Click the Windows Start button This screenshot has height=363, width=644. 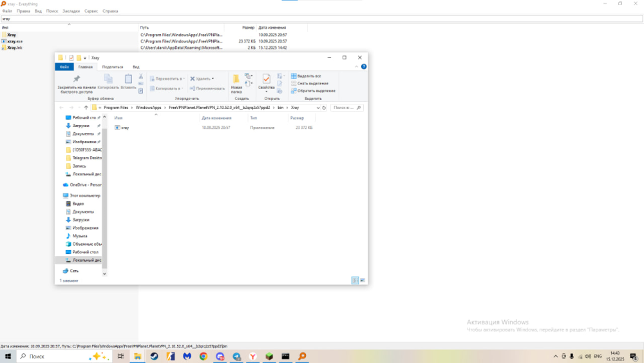[8, 357]
